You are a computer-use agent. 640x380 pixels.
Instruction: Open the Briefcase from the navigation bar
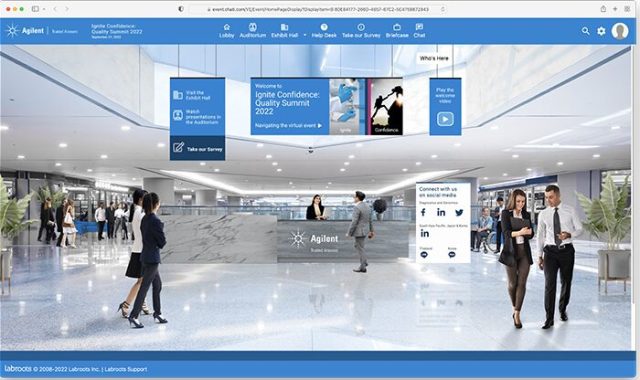pyautogui.click(x=397, y=31)
